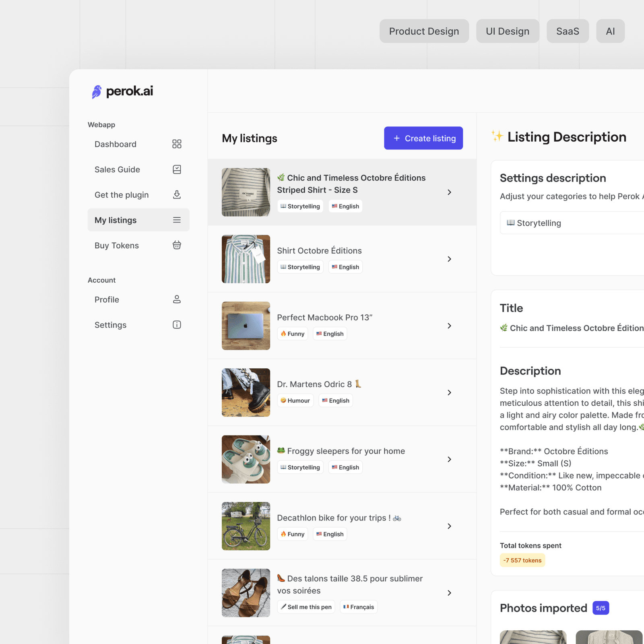Expand the Dr. Martens Odric 8 chevron
644x644 pixels.
[449, 393]
